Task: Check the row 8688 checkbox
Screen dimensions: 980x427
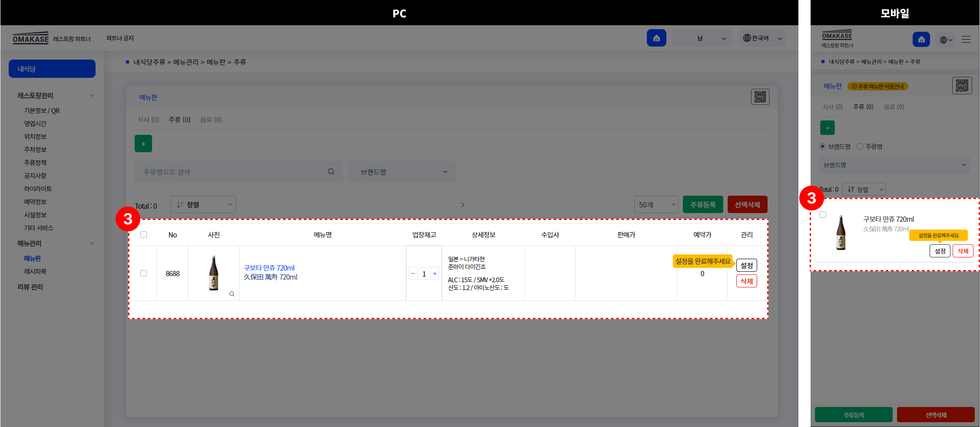Action: point(144,274)
